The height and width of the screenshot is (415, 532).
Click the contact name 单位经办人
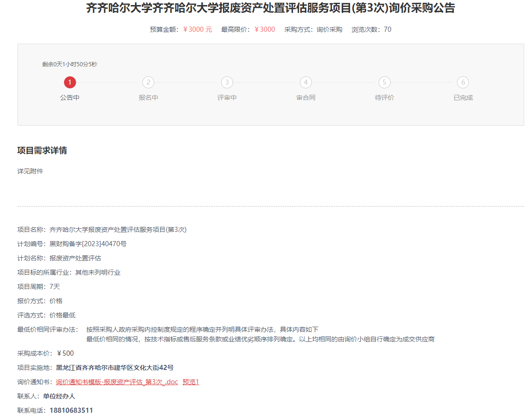click(59, 396)
